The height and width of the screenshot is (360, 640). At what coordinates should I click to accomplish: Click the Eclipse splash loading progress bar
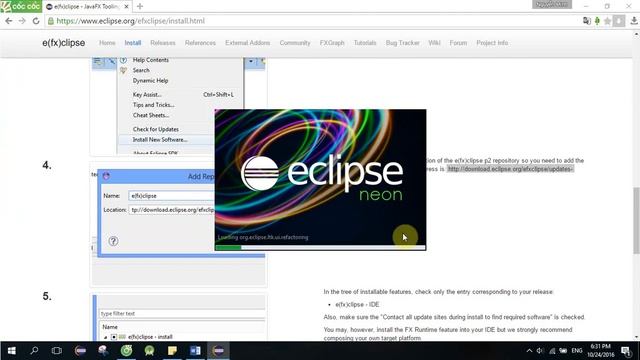(320, 247)
